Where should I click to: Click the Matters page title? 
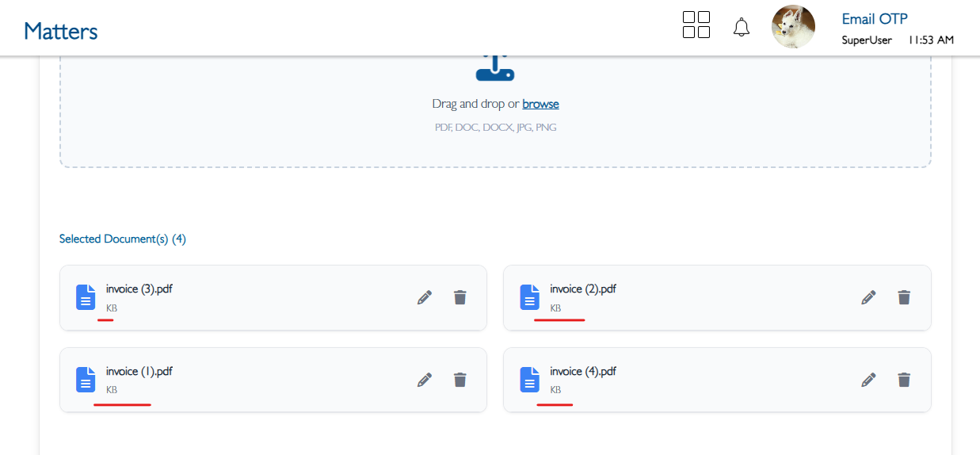pyautogui.click(x=61, y=31)
